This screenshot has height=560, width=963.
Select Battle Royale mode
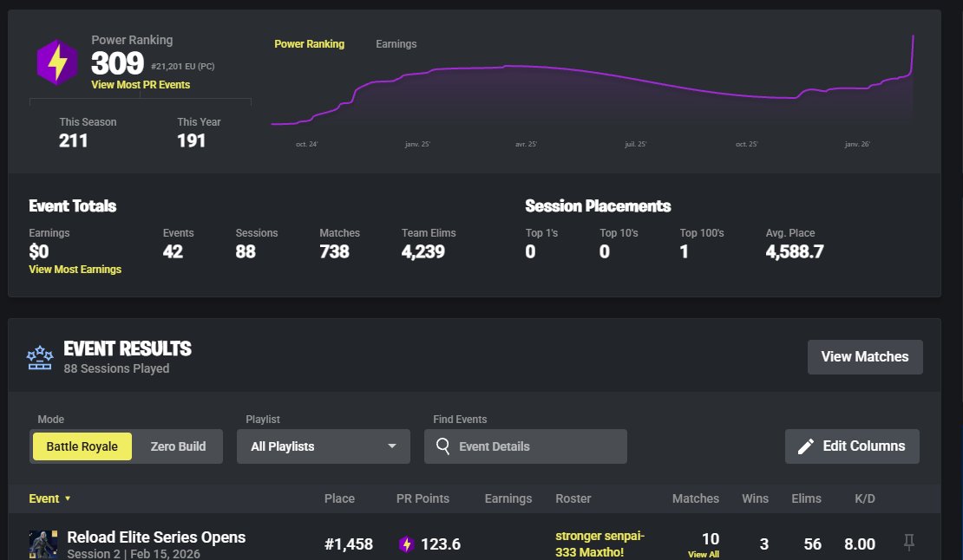click(x=82, y=446)
